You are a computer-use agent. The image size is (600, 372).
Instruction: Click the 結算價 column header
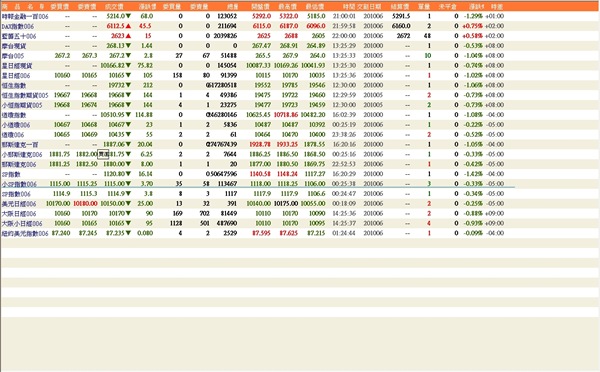tap(400, 7)
